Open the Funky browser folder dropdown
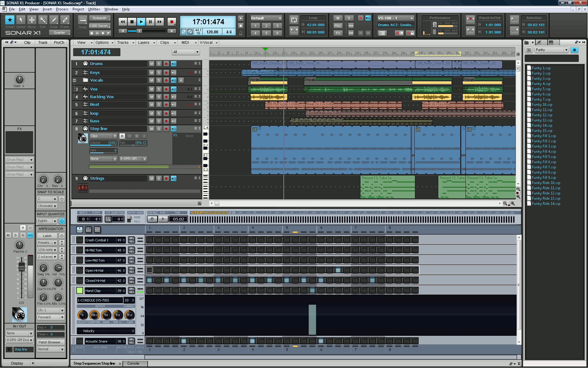 (x=552, y=50)
